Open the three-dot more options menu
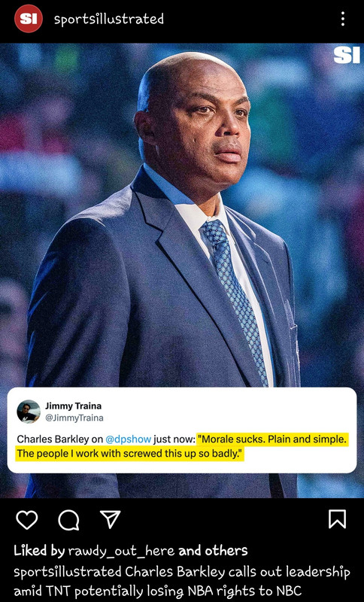The image size is (364, 602). pos(342,18)
